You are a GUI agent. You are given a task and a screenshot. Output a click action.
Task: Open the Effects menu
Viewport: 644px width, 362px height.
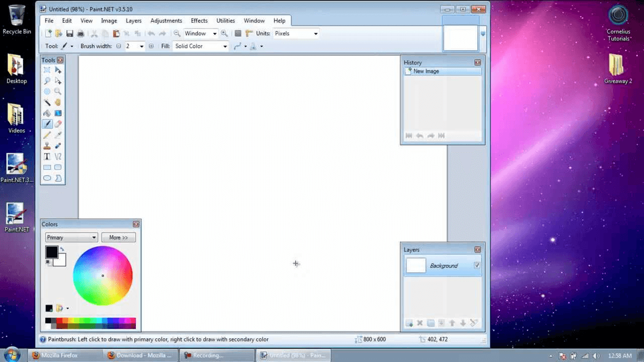tap(199, 21)
